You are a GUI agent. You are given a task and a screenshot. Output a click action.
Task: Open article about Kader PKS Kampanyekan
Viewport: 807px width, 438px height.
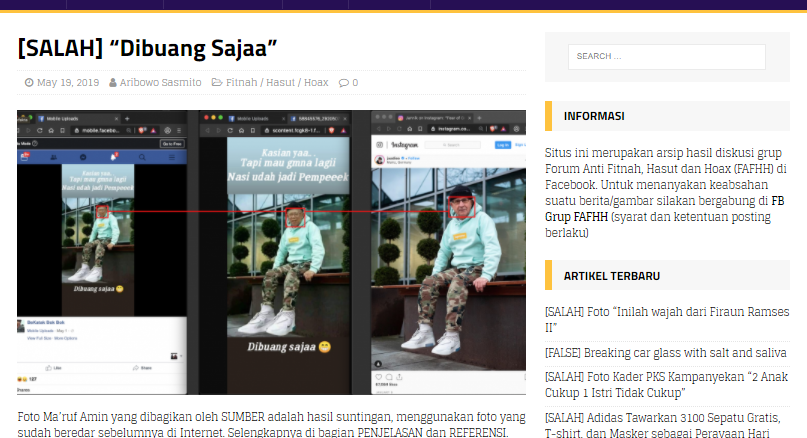[x=666, y=384]
